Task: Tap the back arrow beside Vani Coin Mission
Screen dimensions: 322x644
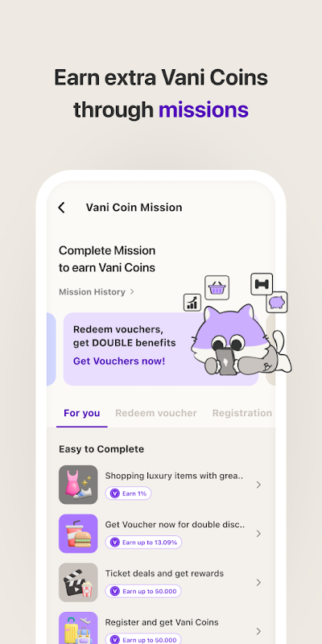Action: pos(62,208)
